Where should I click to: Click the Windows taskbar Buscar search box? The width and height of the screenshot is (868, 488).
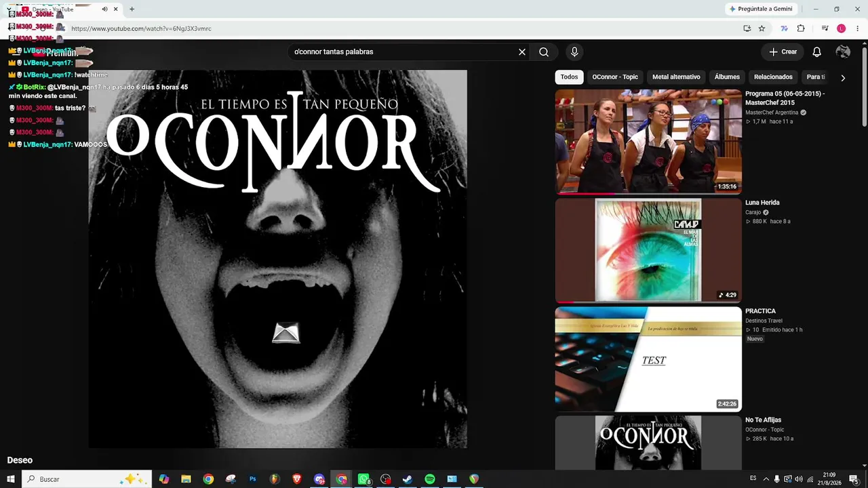[87, 479]
